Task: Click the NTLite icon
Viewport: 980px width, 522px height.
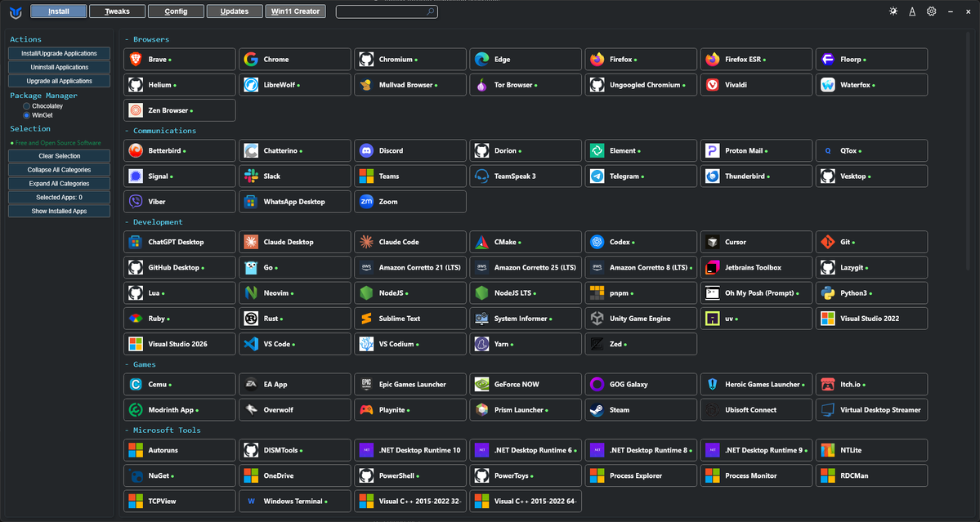Action: pyautogui.click(x=827, y=450)
